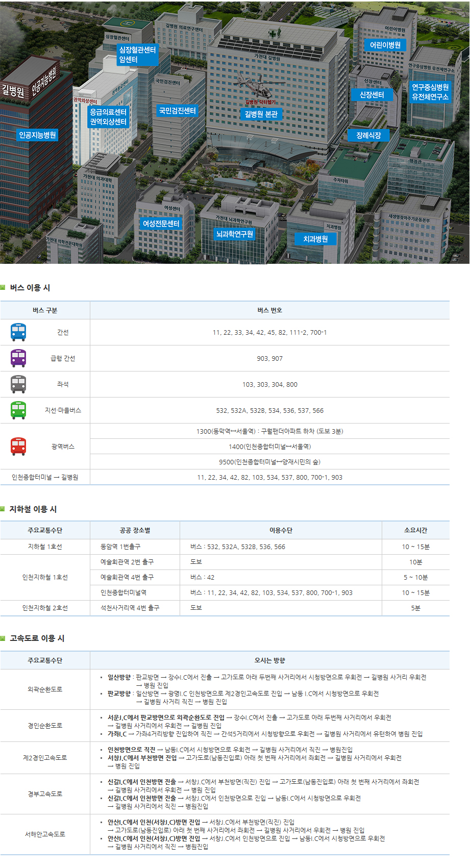Choose the 인공지능병원 building label

click(x=37, y=135)
